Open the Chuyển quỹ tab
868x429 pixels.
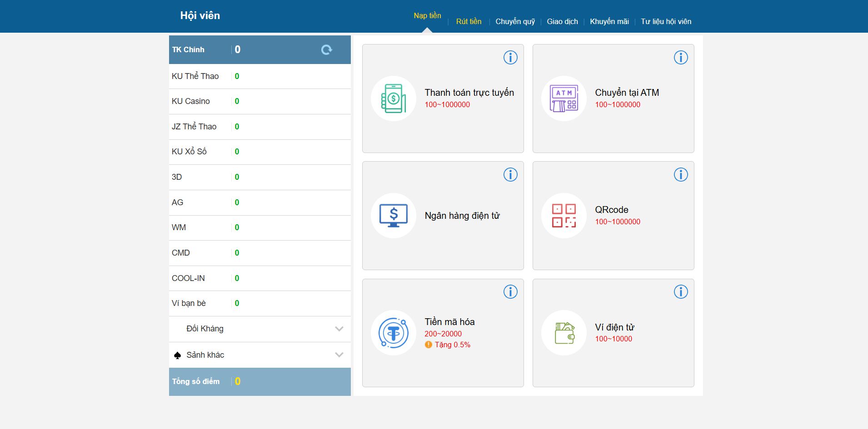click(515, 21)
